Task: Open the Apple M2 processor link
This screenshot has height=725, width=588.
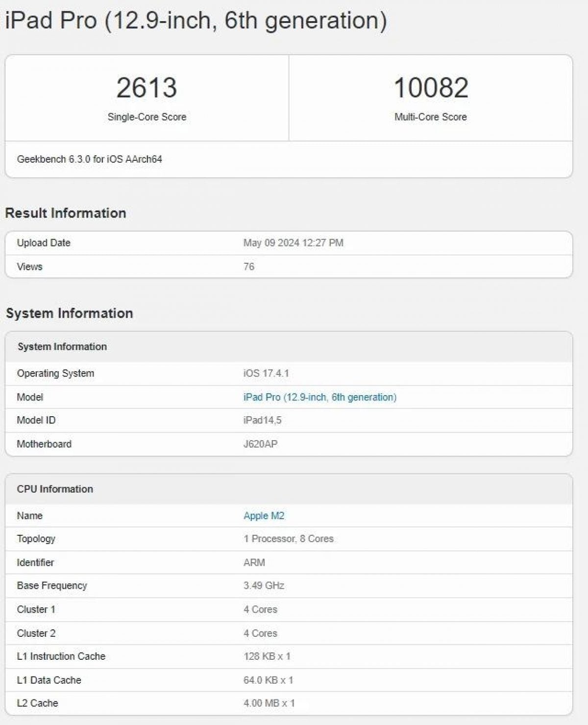Action: click(264, 516)
